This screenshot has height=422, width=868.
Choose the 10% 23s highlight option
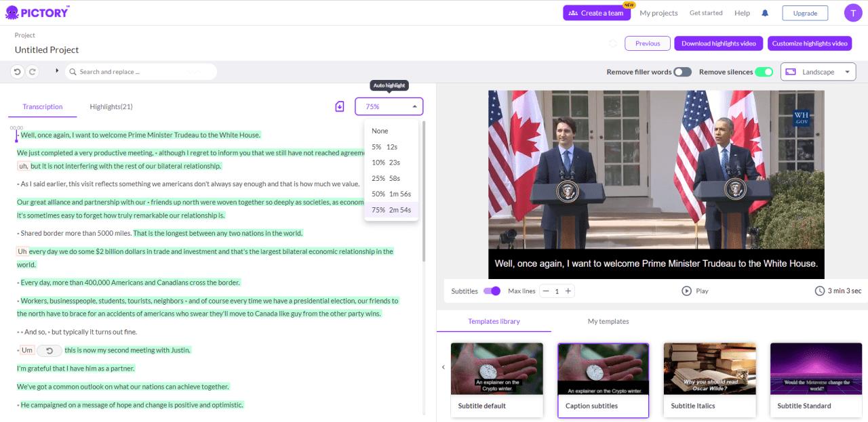click(391, 162)
